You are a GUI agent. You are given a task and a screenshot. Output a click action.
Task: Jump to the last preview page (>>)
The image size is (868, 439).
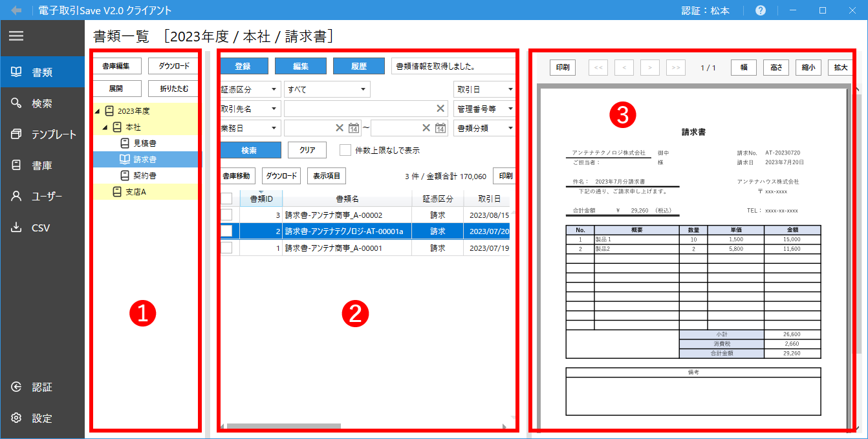click(x=675, y=67)
